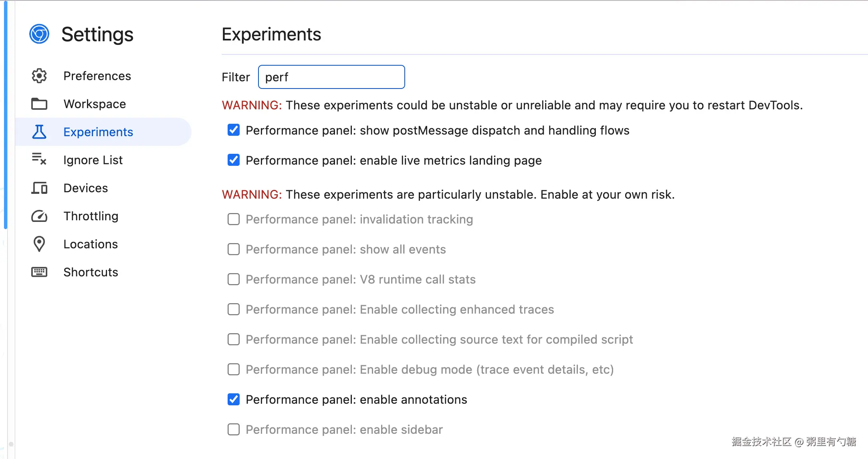Click the Filter text field
The width and height of the screenshot is (868, 459).
click(x=331, y=77)
